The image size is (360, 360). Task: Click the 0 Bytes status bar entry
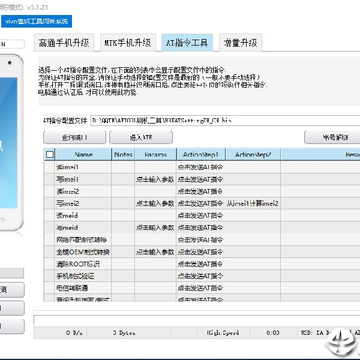[124, 333]
